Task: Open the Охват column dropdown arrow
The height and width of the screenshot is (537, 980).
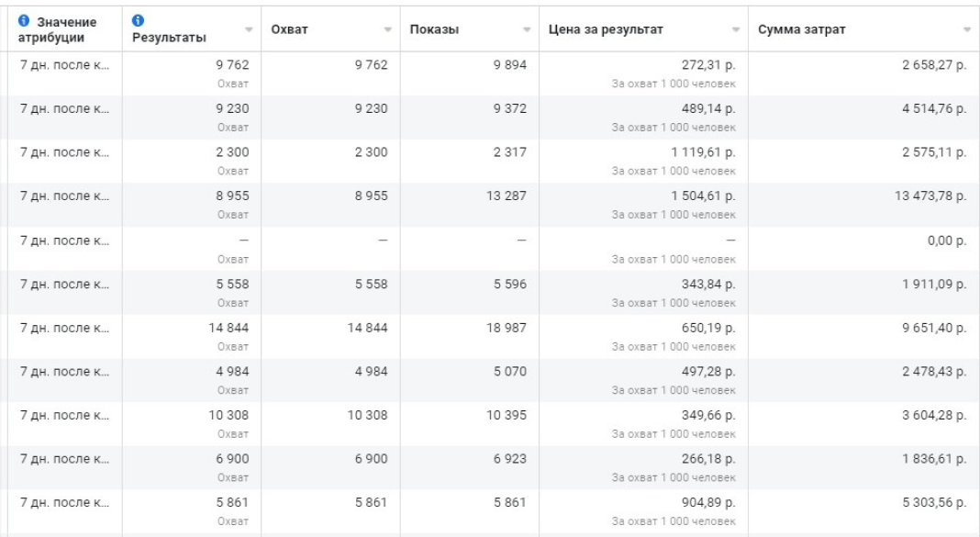Action: pos(386,30)
